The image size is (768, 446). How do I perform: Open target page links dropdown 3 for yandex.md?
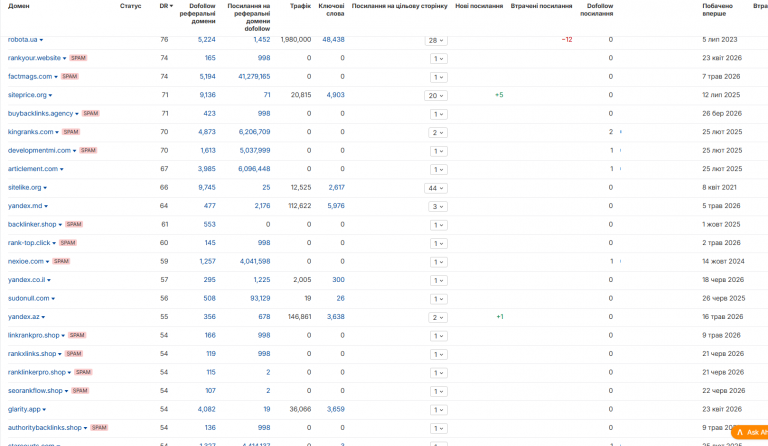pyautogui.click(x=438, y=207)
